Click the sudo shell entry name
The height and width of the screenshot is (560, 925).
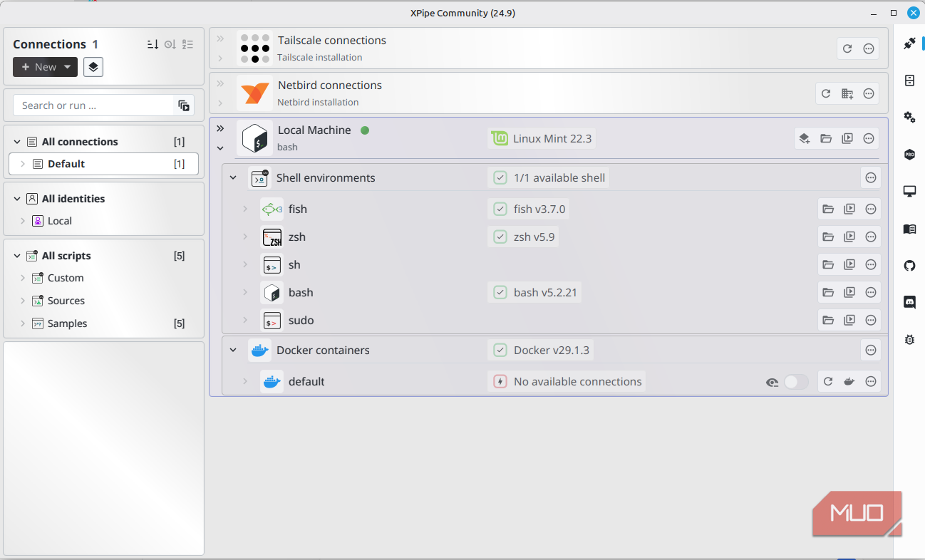click(x=301, y=321)
